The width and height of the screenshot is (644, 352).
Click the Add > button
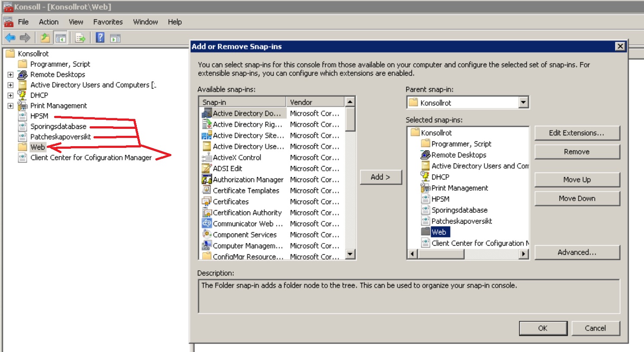(380, 177)
